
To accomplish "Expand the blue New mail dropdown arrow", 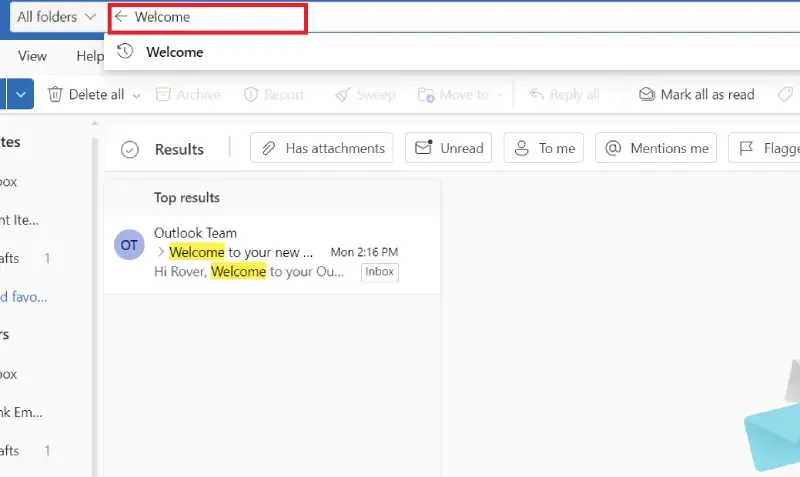I will click(21, 94).
